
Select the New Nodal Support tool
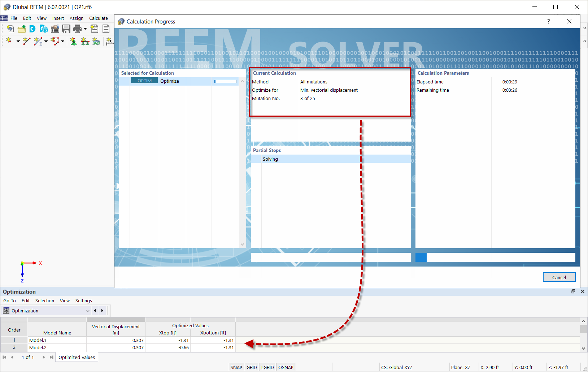click(73, 41)
